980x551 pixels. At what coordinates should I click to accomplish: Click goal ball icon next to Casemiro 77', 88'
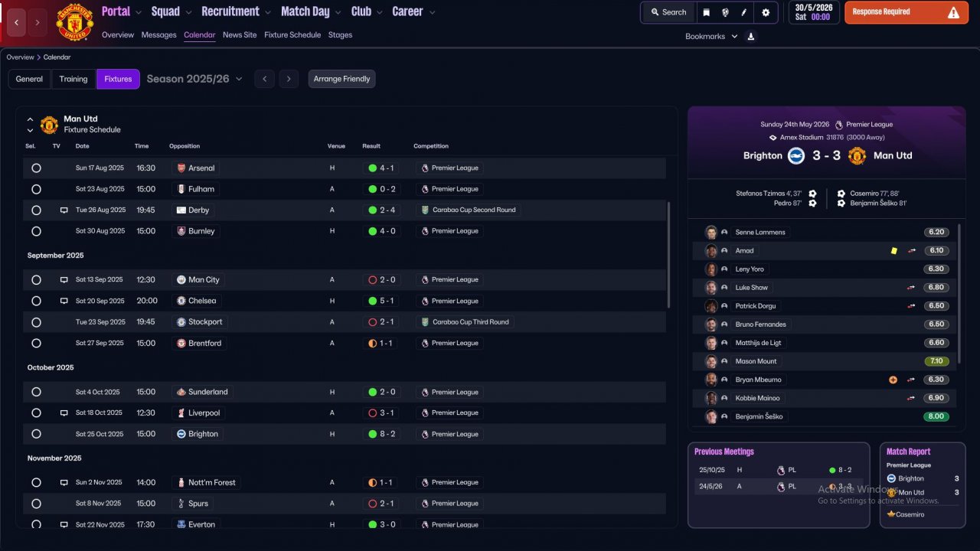pyautogui.click(x=841, y=194)
